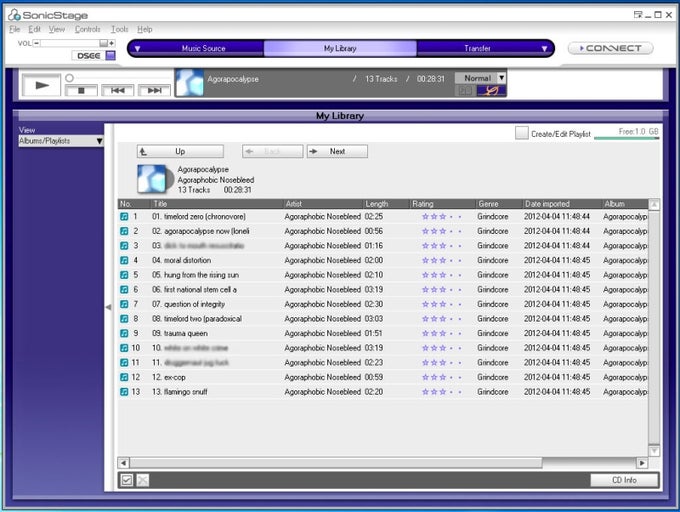Sort by the Genre column header

tap(499, 204)
